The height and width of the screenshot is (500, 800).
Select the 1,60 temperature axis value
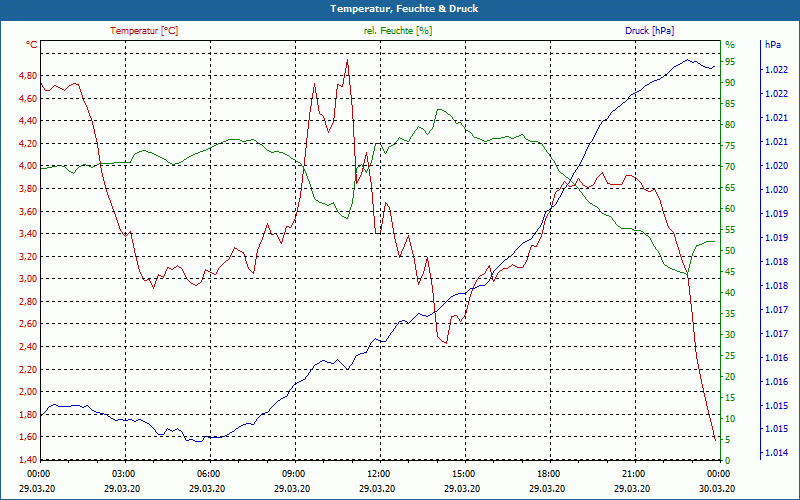pyautogui.click(x=28, y=436)
